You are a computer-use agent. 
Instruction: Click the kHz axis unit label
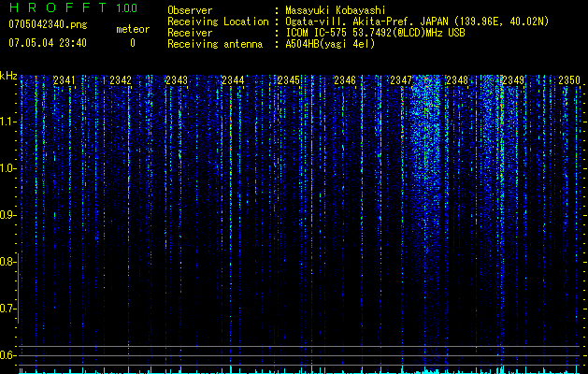pyautogui.click(x=8, y=76)
